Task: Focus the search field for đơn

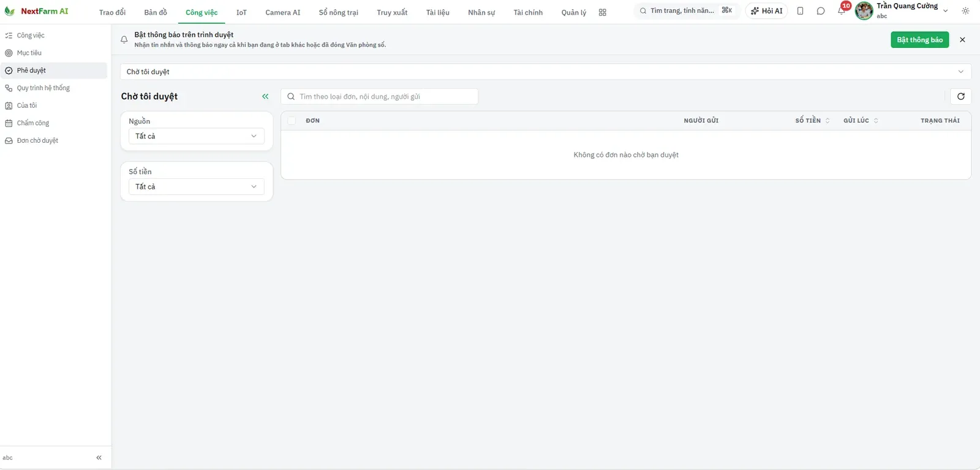Action: 380,96
